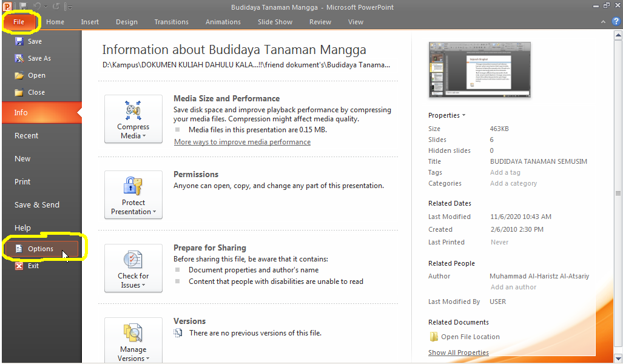The width and height of the screenshot is (623, 364).
Task: Click the Last Printed value Never
Action: 499,242
